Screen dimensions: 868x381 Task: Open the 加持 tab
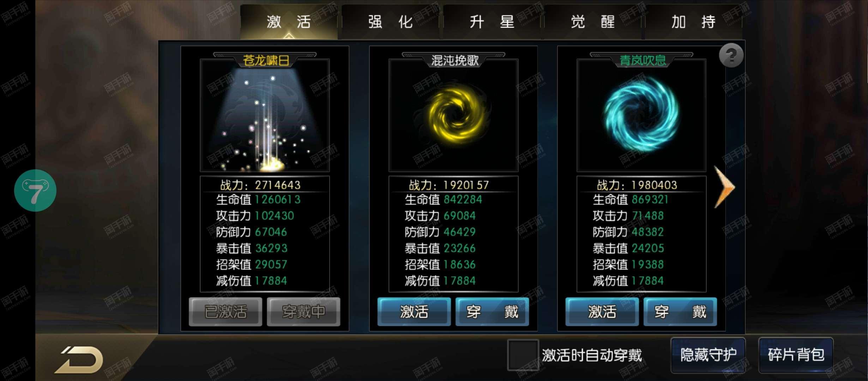(x=694, y=22)
